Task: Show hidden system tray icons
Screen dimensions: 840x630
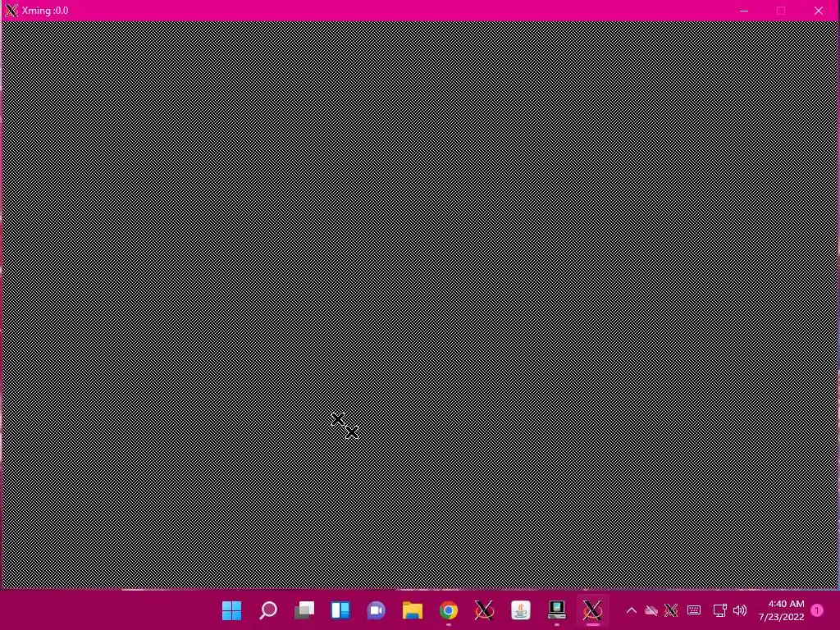Action: [631, 610]
